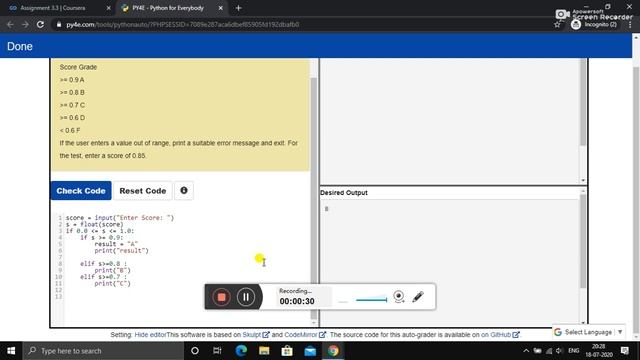Open a new browser tab
This screenshot has height=360, width=640.
[x=238, y=8]
